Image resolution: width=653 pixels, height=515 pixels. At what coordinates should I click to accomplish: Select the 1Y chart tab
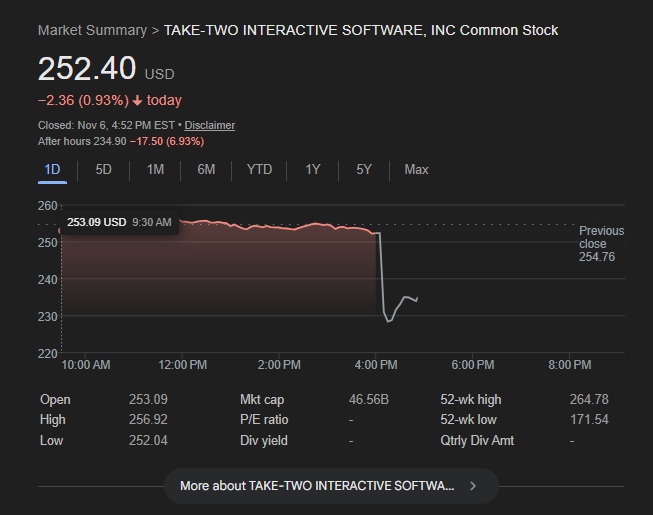point(313,169)
